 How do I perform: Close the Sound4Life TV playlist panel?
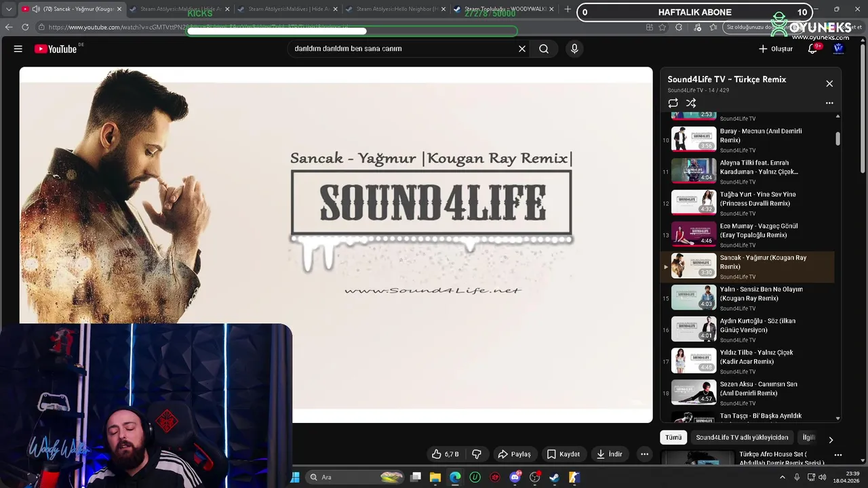(829, 83)
